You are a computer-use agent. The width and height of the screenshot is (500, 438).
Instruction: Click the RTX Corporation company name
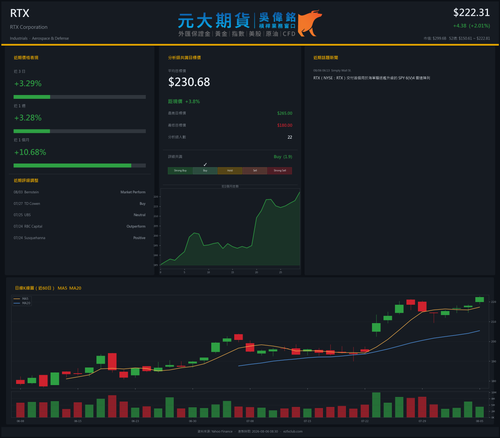pos(29,27)
